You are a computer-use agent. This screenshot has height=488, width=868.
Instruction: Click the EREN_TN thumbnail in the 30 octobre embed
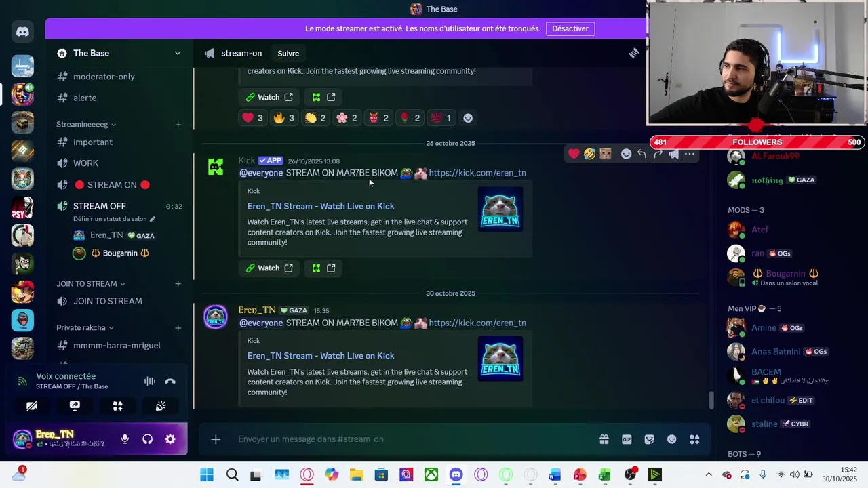pyautogui.click(x=500, y=359)
